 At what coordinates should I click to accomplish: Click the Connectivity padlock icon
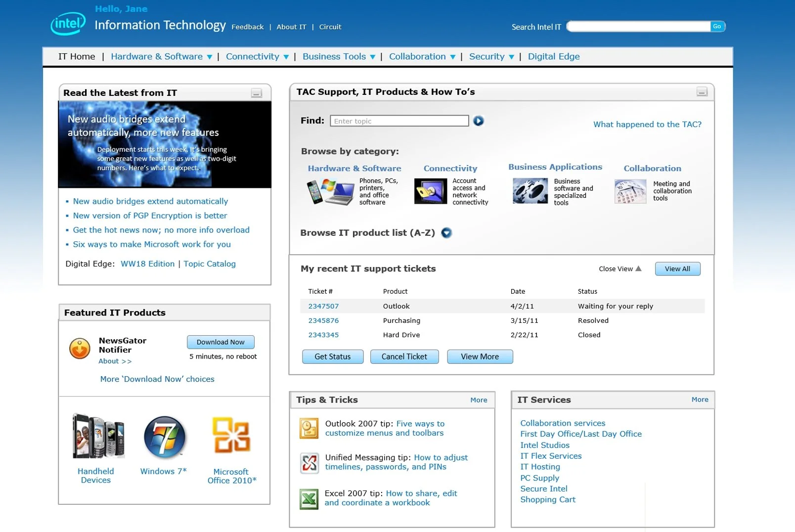point(431,191)
